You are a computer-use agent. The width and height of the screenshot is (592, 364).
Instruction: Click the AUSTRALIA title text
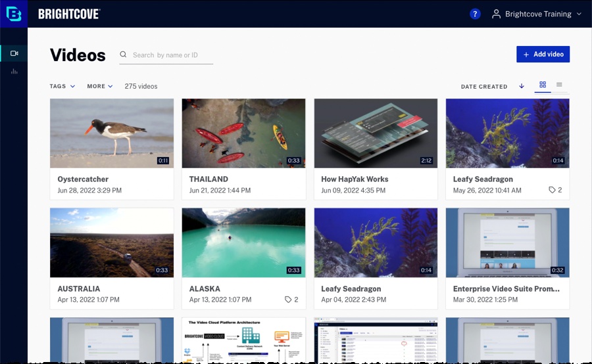[79, 288]
